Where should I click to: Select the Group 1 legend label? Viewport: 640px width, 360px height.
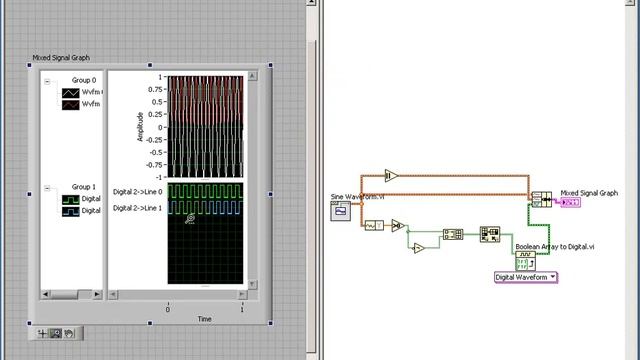(84, 187)
